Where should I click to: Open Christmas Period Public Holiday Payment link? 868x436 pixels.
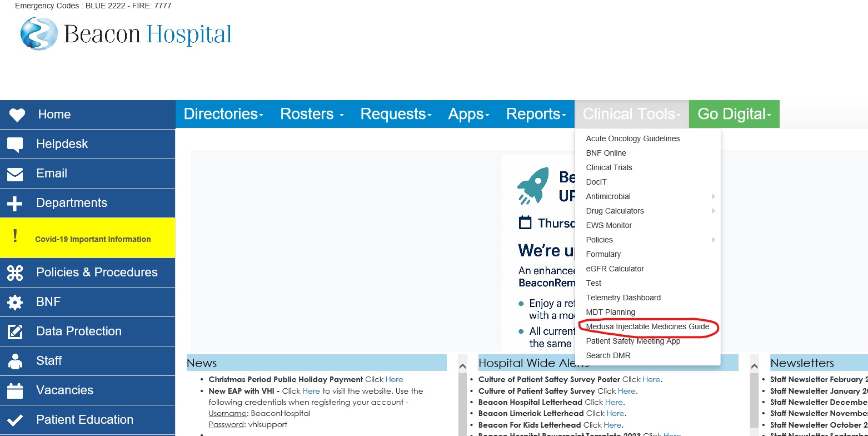tap(394, 379)
